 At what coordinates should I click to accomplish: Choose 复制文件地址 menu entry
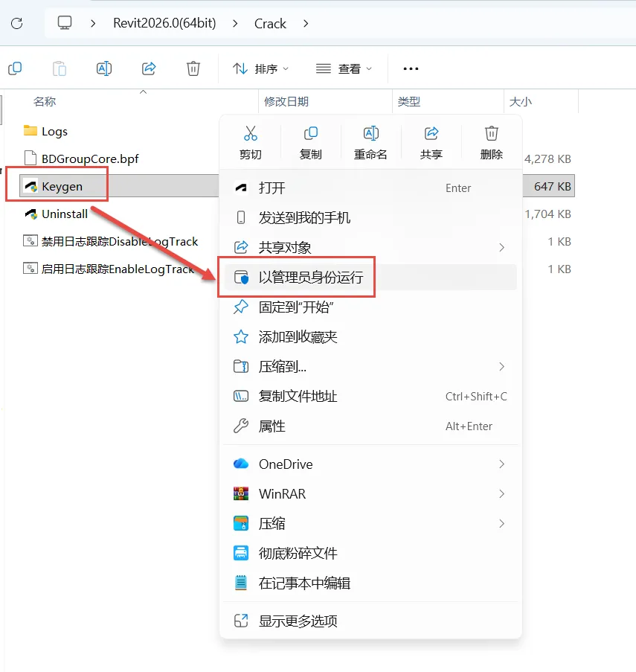[370, 397]
